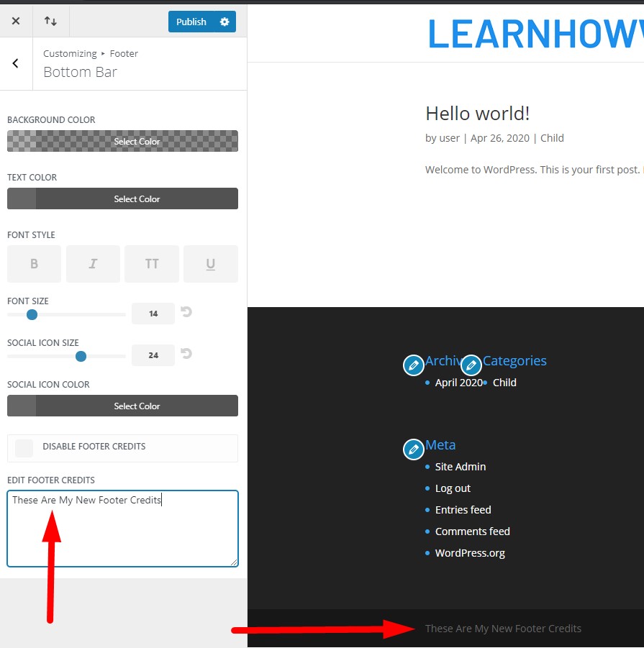This screenshot has width=644, height=648.
Task: Click the import/export arrows icon
Action: pyautogui.click(x=51, y=21)
